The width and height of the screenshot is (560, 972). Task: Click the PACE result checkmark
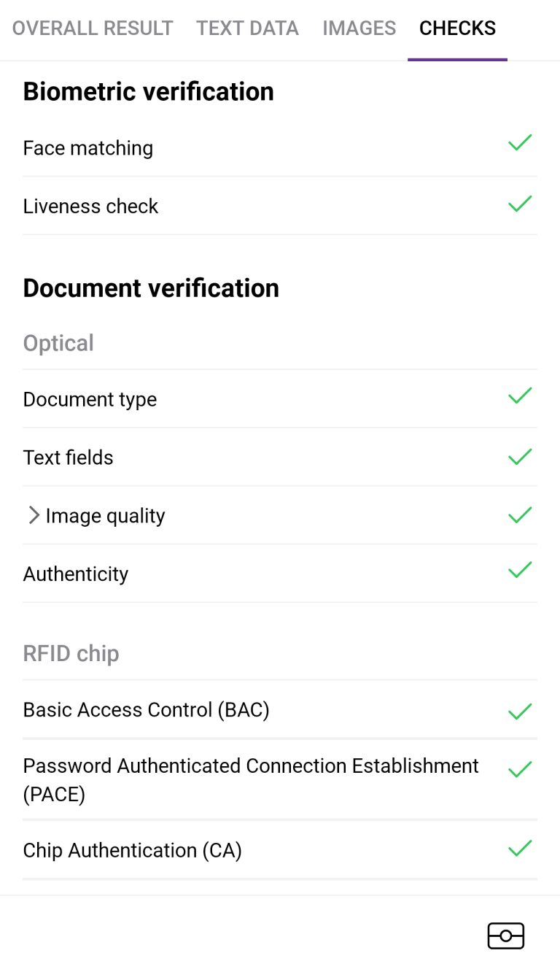520,769
